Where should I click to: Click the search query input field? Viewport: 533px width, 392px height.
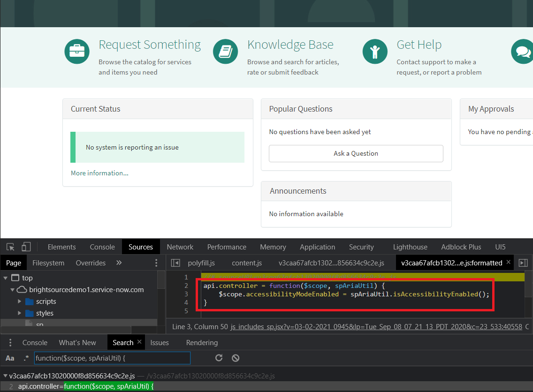[112, 358]
